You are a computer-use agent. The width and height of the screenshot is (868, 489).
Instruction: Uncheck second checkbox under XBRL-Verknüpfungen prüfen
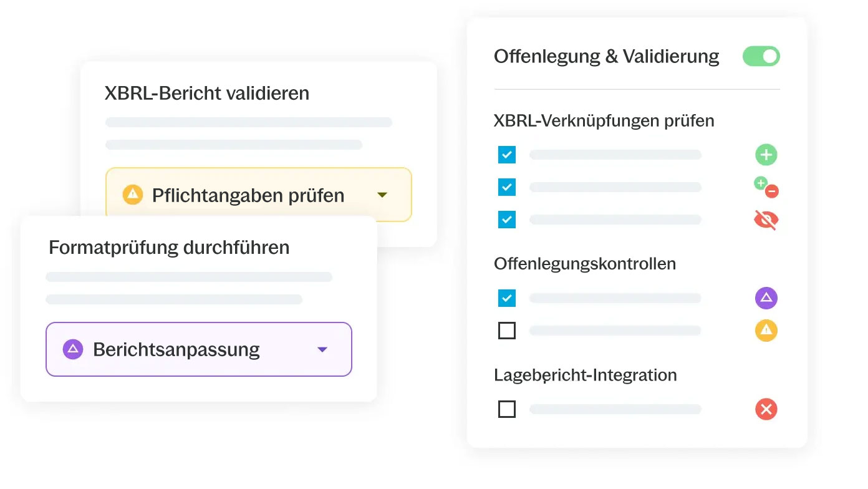[x=507, y=187]
